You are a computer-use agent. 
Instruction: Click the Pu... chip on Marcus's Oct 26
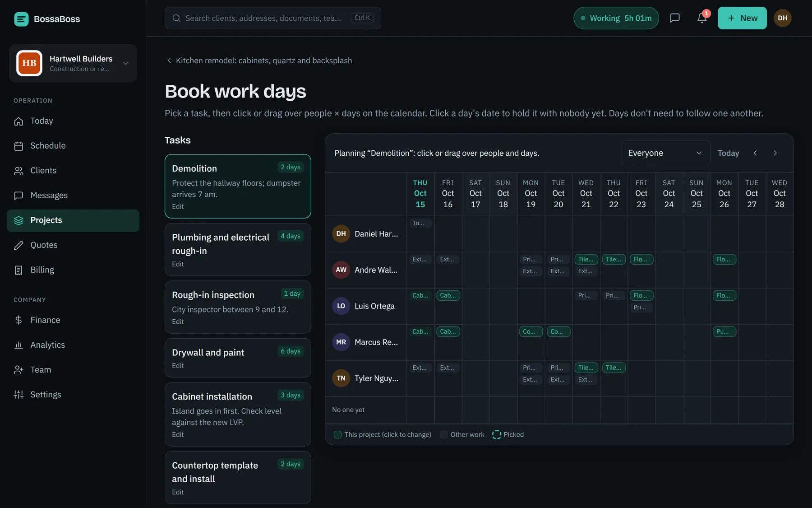tap(724, 331)
